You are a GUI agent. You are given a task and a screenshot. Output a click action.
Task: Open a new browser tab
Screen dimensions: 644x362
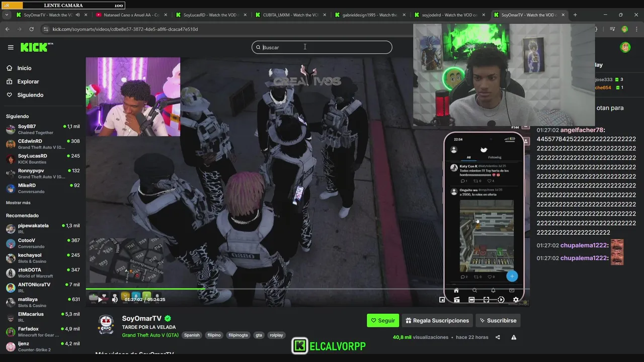click(575, 15)
